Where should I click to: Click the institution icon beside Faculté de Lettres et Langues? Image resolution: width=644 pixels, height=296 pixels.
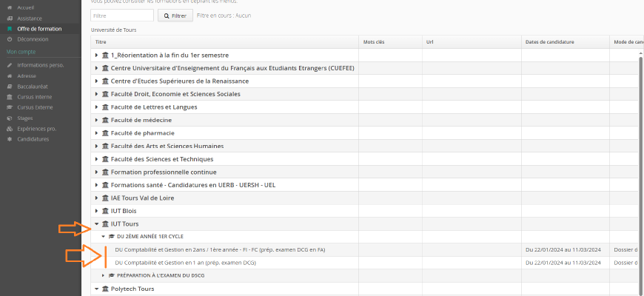(105, 107)
